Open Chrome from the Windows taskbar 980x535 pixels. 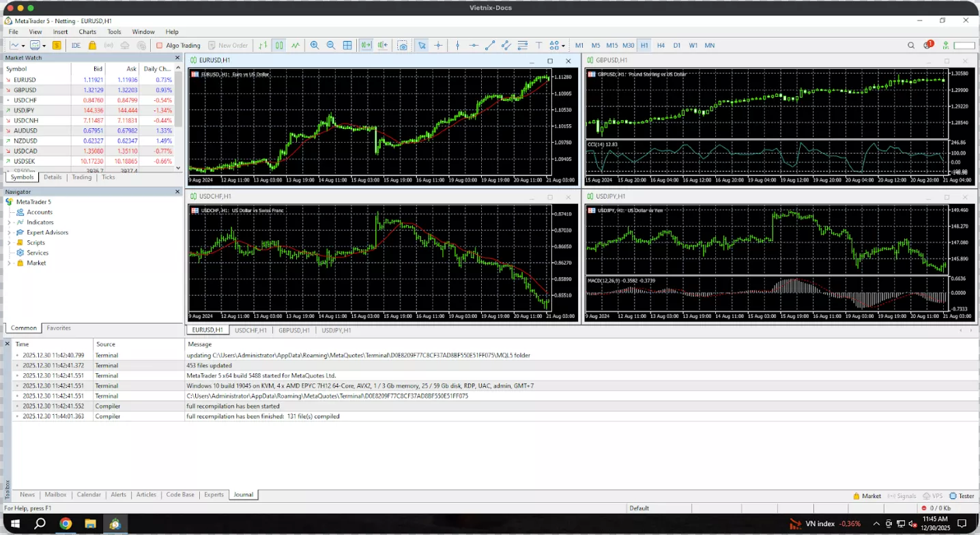[66, 524]
